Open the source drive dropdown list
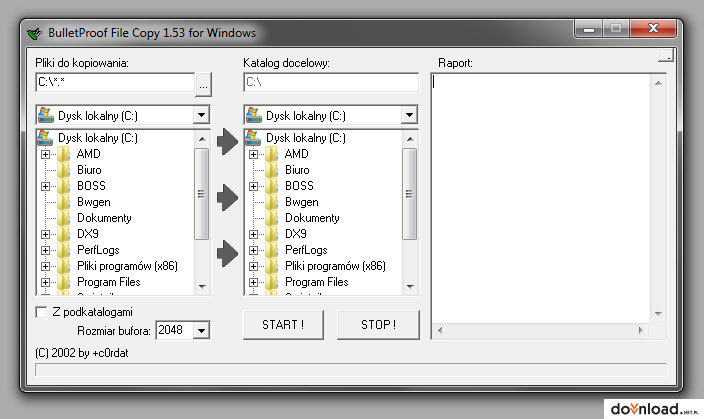This screenshot has width=704, height=419. (202, 115)
